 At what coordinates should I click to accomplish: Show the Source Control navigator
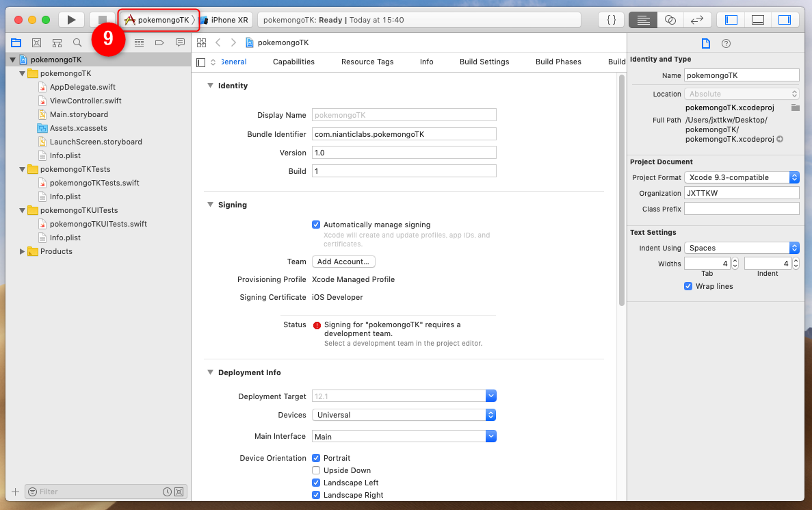36,42
